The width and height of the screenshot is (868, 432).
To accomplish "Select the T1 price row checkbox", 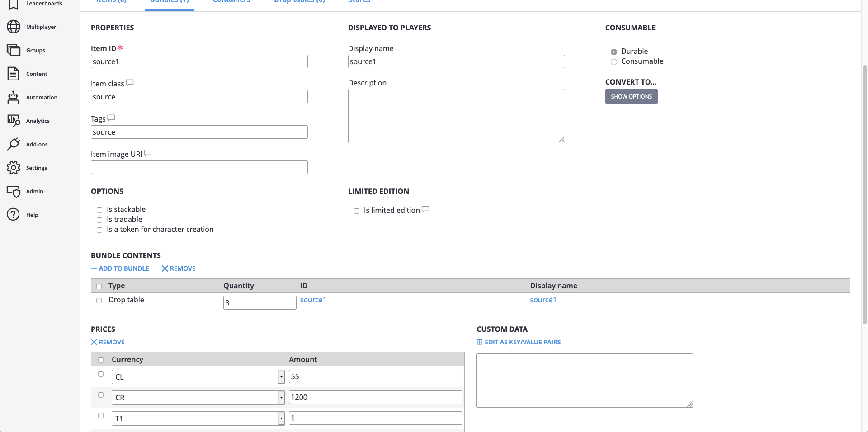I will tap(101, 416).
